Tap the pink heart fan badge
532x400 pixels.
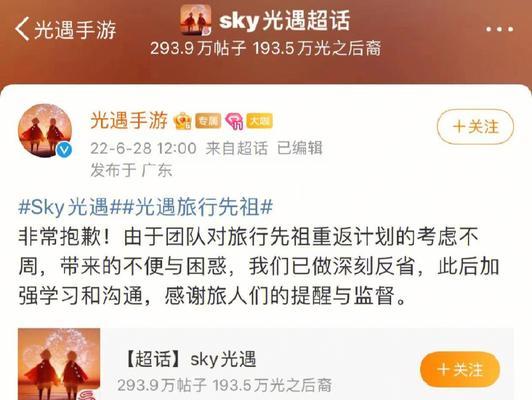[x=234, y=121]
